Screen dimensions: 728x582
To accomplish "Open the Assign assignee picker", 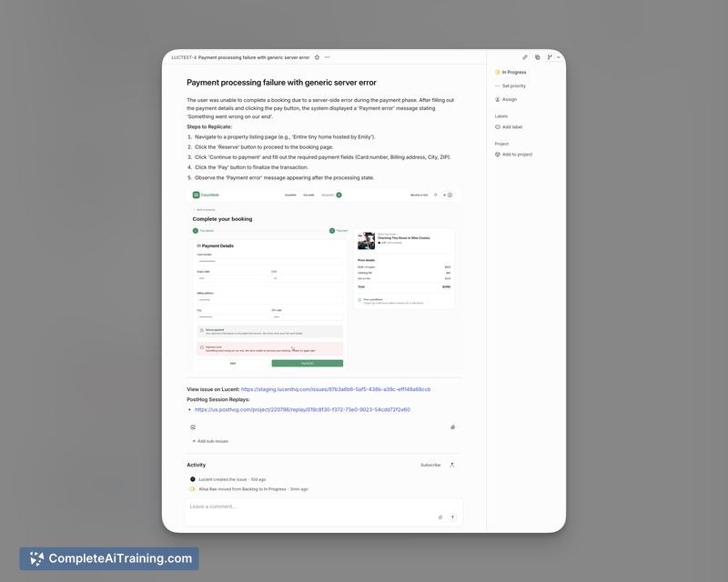I will (x=509, y=99).
